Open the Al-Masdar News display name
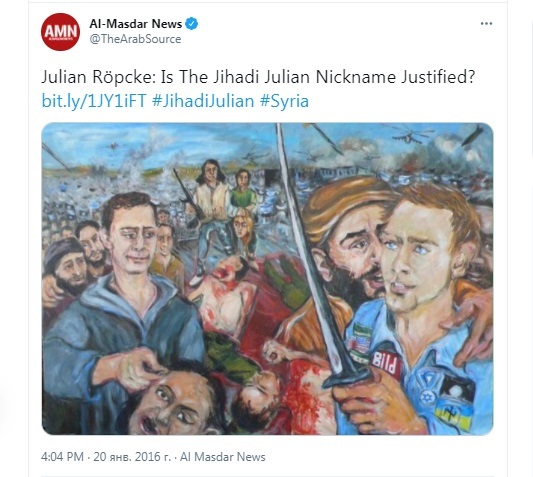Image resolution: width=533 pixels, height=477 pixels. pos(136,24)
